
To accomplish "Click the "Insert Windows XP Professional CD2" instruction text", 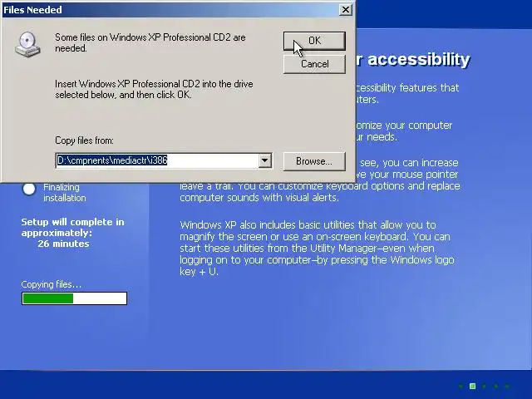I will coord(154,89).
